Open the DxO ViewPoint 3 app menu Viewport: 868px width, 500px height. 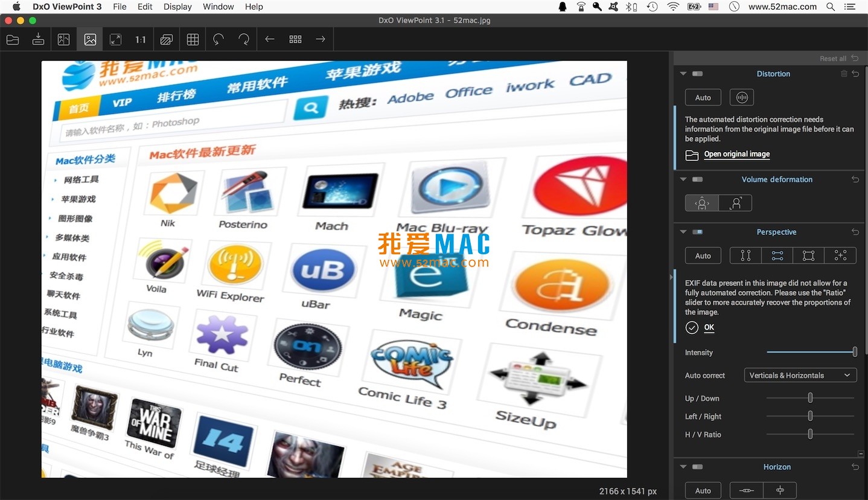67,7
